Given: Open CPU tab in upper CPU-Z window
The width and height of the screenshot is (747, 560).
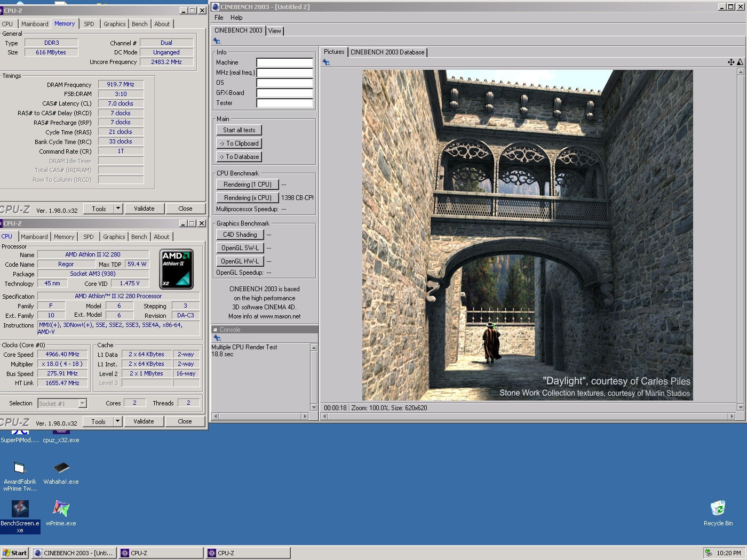Looking at the screenshot, I should [x=7, y=24].
